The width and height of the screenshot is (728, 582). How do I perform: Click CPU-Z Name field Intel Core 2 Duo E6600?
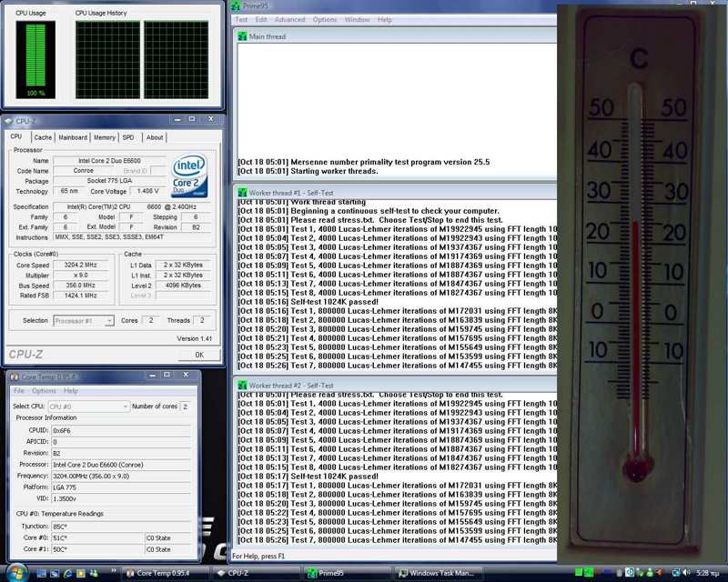click(109, 161)
